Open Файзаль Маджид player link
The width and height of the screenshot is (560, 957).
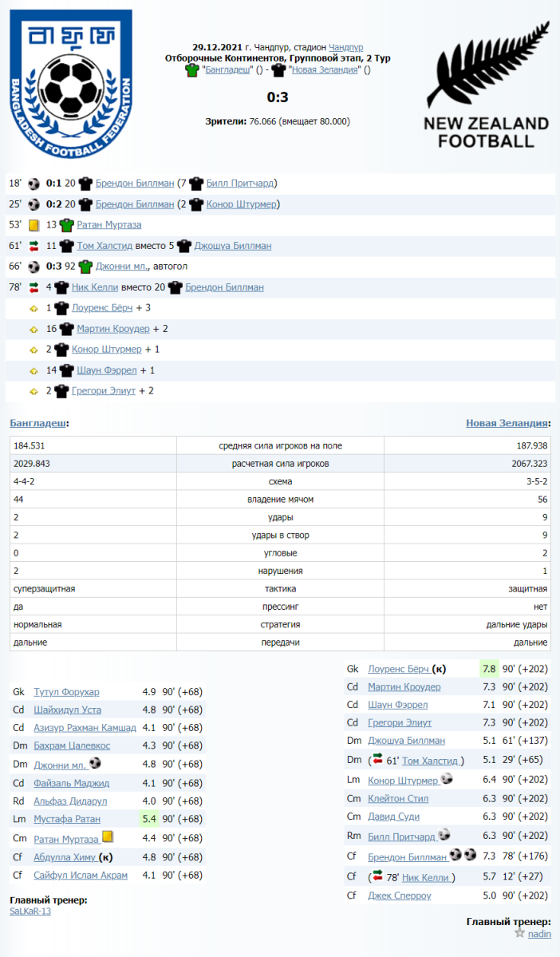(71, 783)
